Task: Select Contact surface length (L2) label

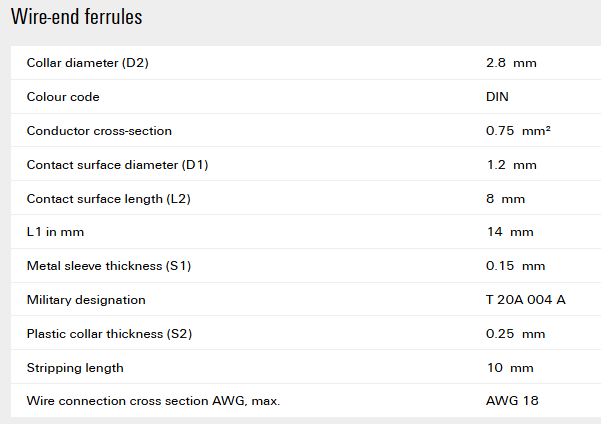Action: (x=108, y=199)
